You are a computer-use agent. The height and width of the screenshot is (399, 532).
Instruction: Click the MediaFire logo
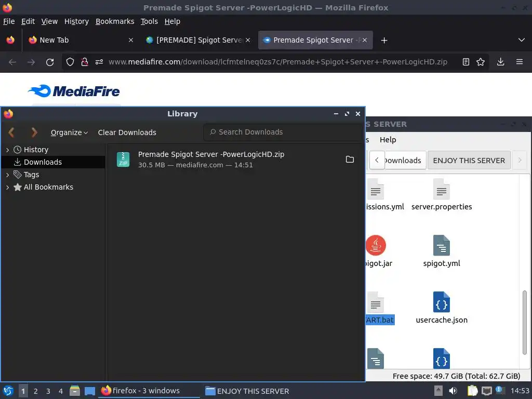74,91
